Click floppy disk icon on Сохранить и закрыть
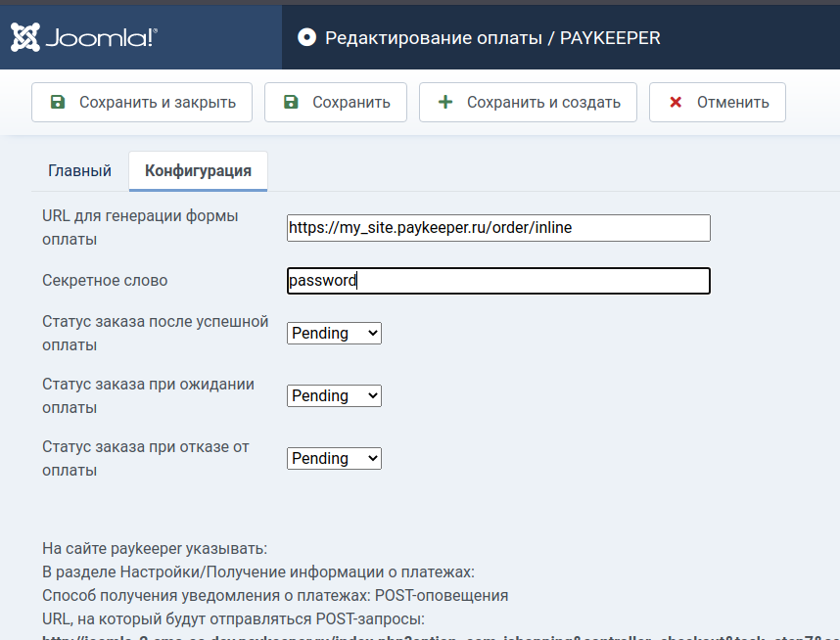Viewport: 840px width, 640px height. tap(58, 102)
